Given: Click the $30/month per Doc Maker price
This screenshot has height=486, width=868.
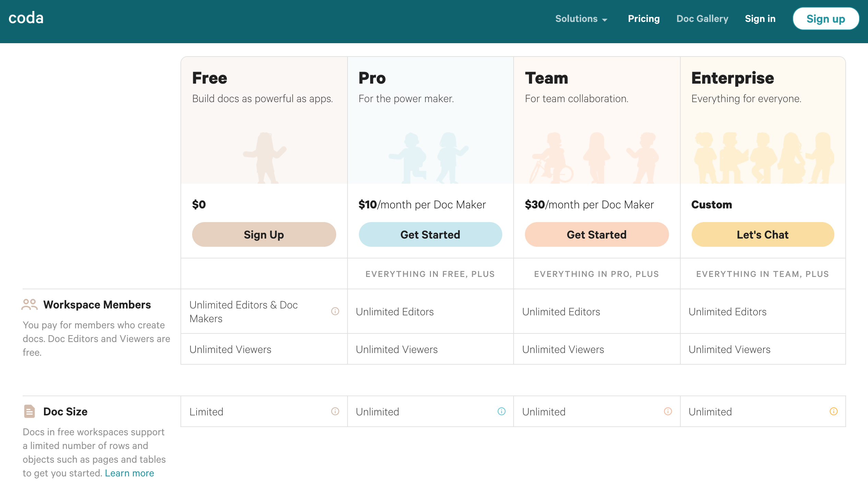Looking at the screenshot, I should coord(589,205).
